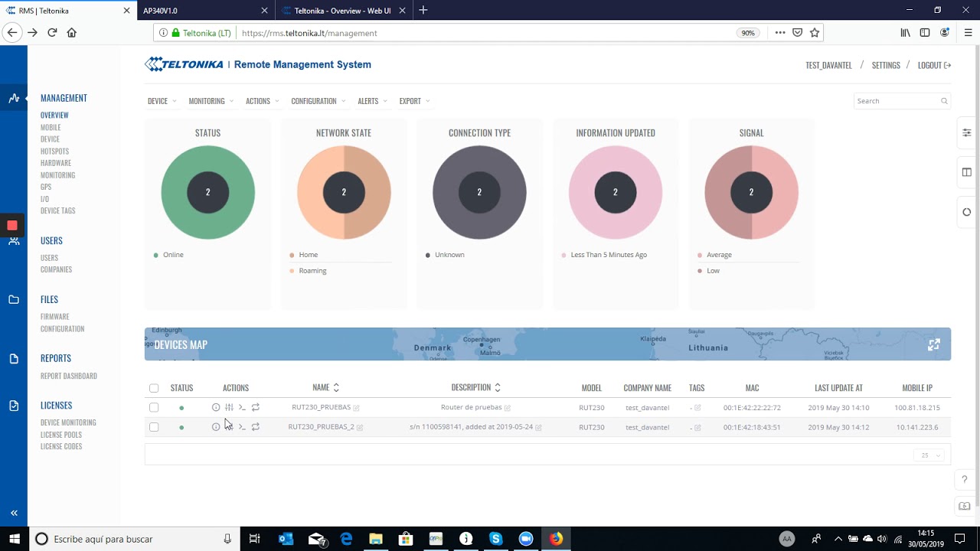Expand the Configuration dropdown menu
Image resolution: width=980 pixels, height=551 pixels.
coord(318,101)
